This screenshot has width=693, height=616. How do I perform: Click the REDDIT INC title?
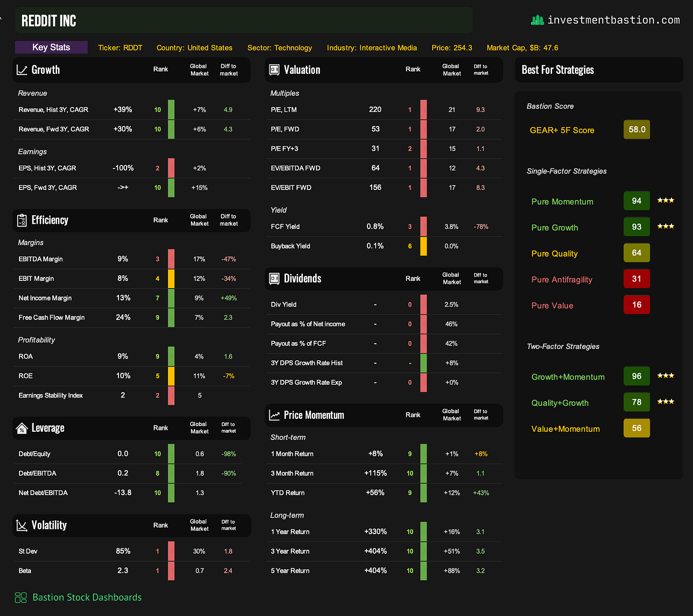[49, 21]
